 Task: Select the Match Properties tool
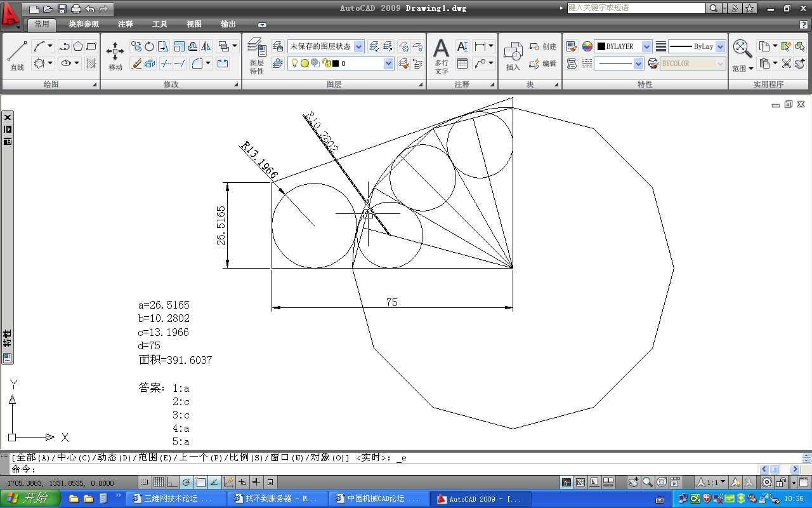[572, 46]
